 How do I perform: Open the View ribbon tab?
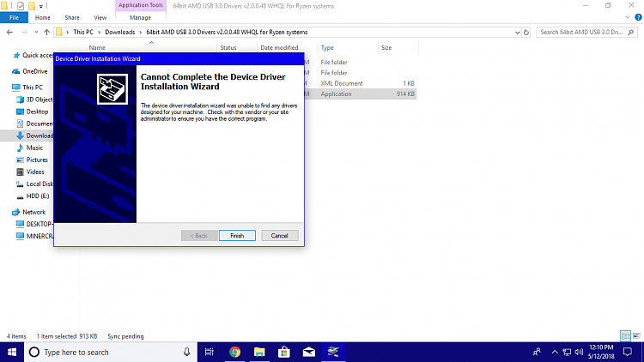[x=100, y=18]
